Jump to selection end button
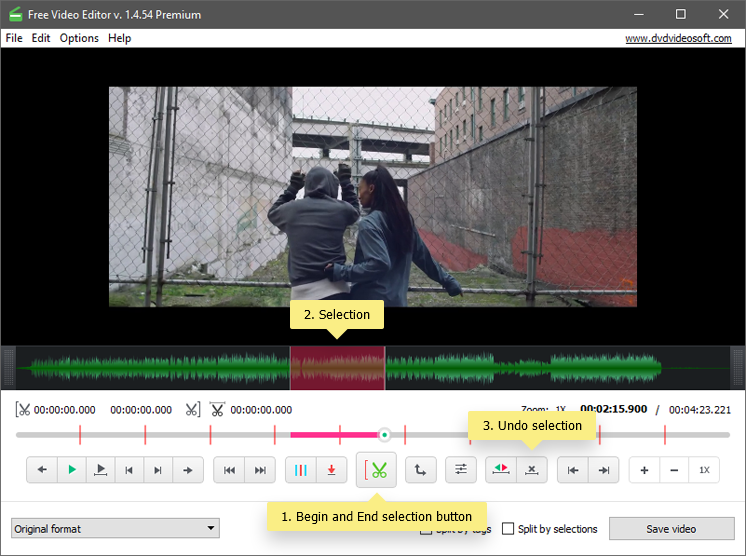This screenshot has height=556, width=746. [604, 470]
